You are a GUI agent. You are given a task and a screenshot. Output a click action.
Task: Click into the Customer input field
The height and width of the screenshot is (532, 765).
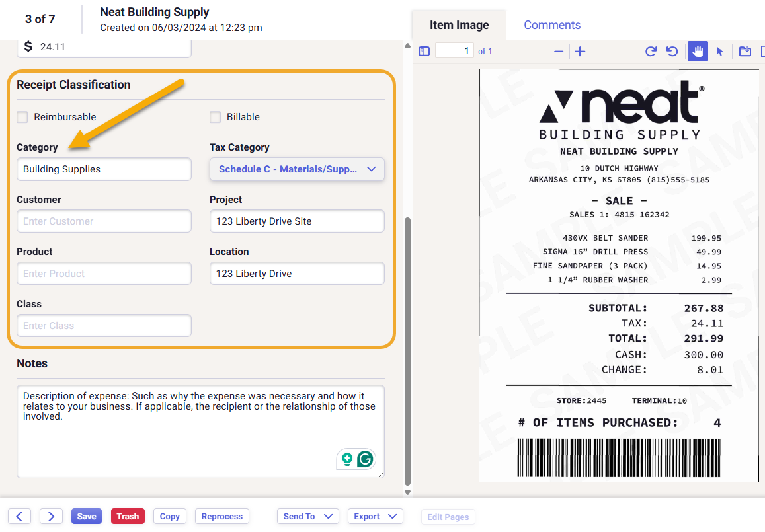(x=104, y=221)
